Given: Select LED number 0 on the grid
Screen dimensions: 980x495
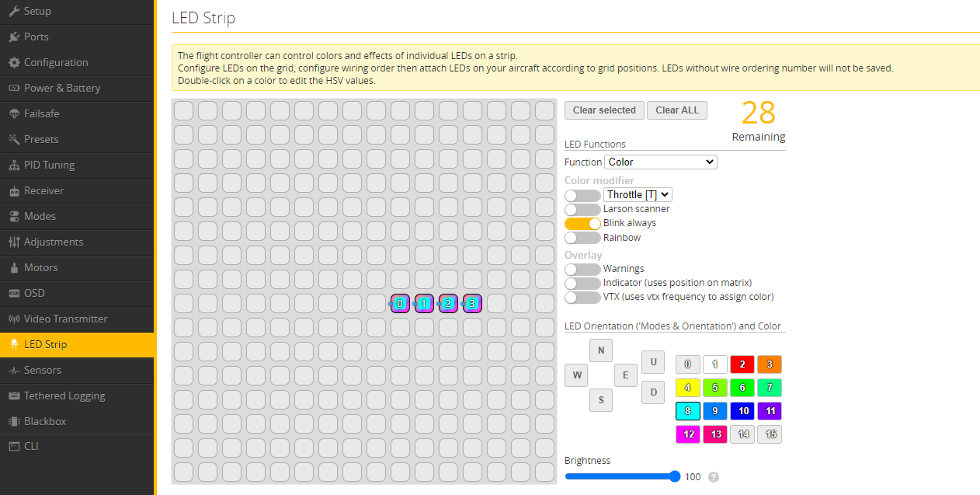Looking at the screenshot, I should coord(400,304).
